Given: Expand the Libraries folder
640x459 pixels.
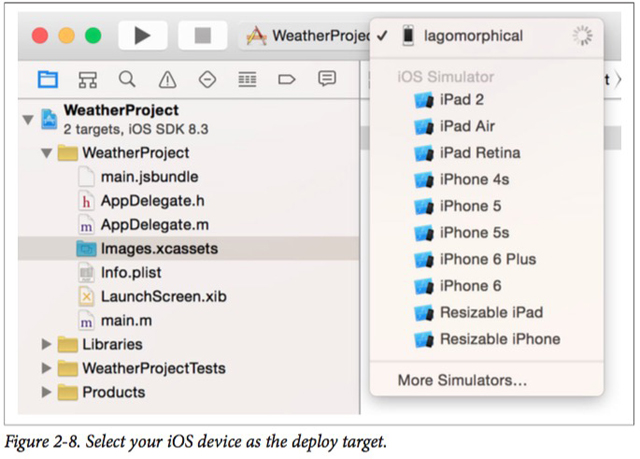Looking at the screenshot, I should click(x=46, y=344).
